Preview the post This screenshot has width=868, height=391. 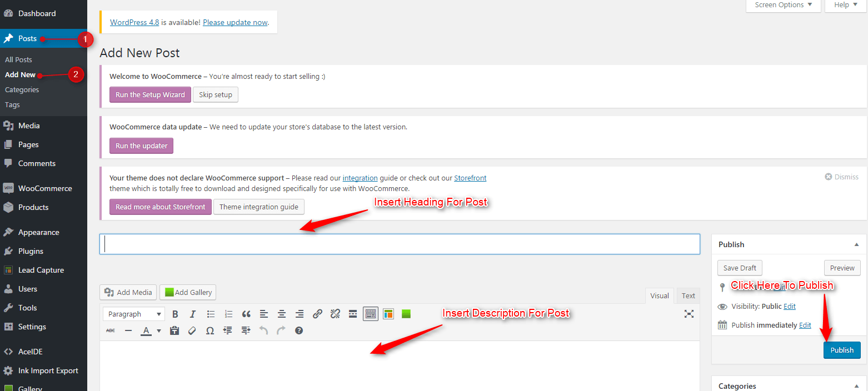[842, 268]
